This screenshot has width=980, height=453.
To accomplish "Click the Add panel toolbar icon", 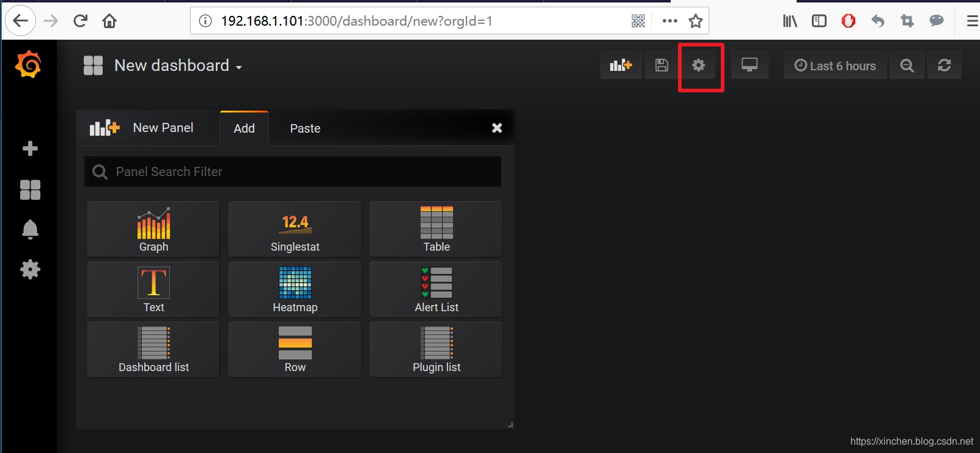I will pyautogui.click(x=621, y=65).
